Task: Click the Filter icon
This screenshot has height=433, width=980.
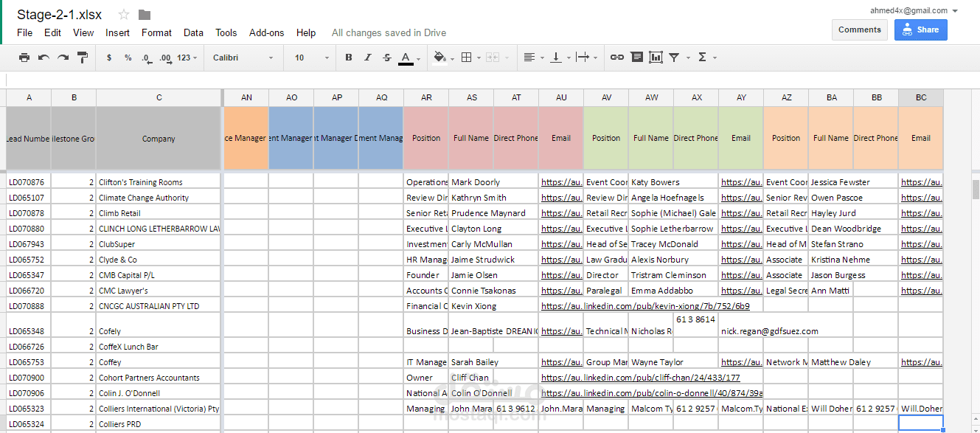Action: [674, 58]
